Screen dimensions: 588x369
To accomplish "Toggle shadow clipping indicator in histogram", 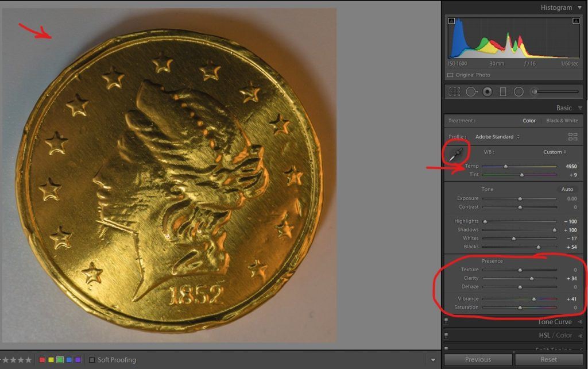I will click(x=451, y=21).
